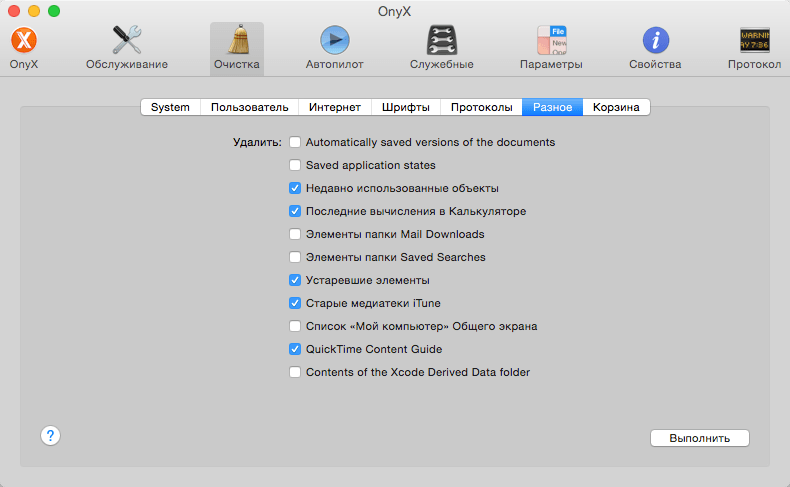Open the OnyX home icon

coord(24,40)
